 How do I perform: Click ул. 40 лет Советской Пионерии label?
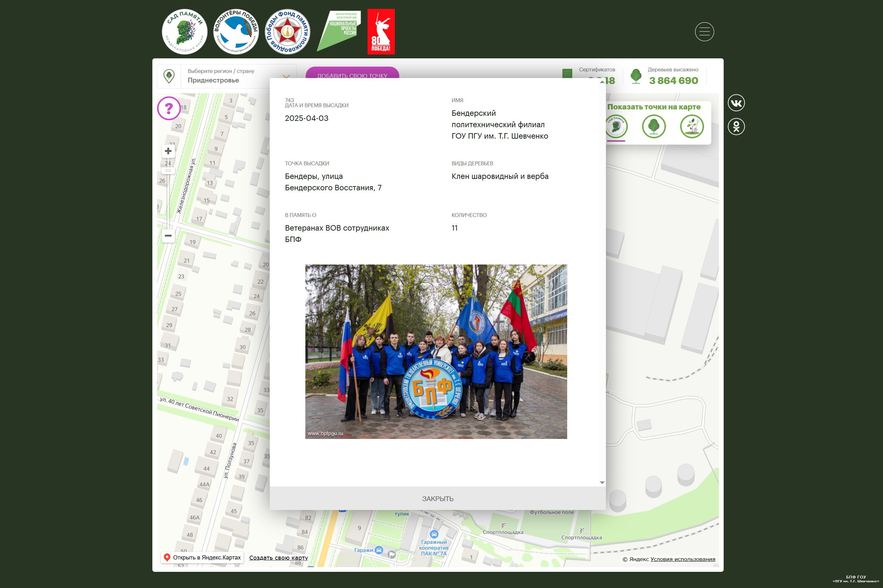(199, 409)
